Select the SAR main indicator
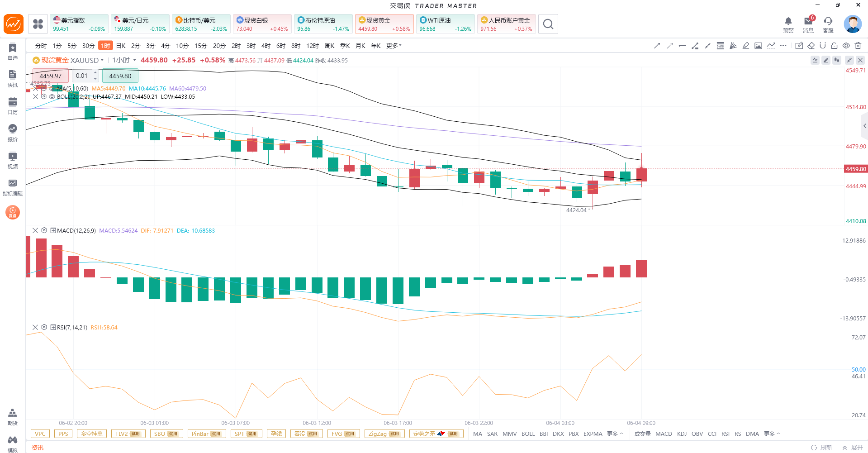 pos(492,434)
